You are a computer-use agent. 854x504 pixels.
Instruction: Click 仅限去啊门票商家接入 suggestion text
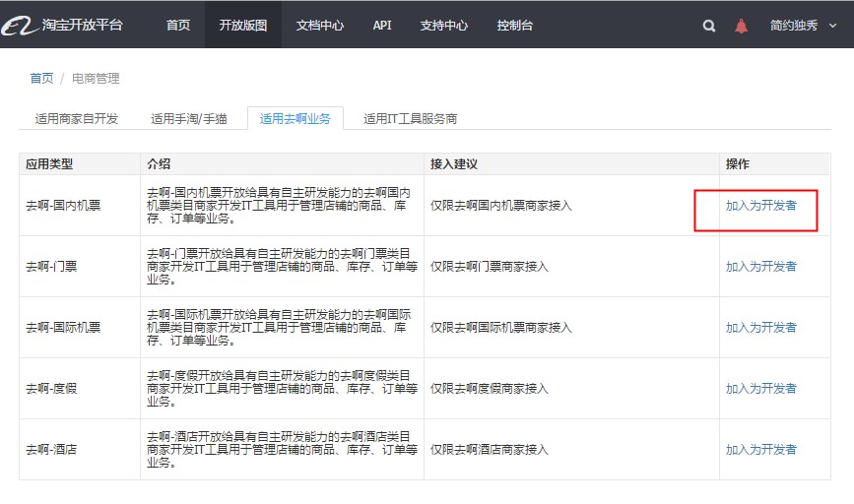point(490,267)
